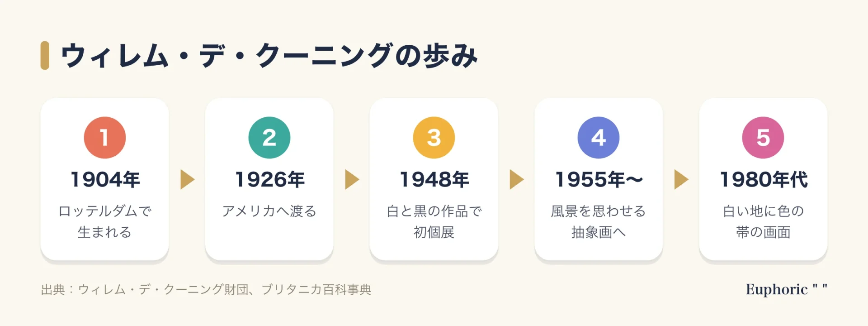Click the ロッテルダムで生まれる description
Screen dimensions: 868x326
[105, 221]
